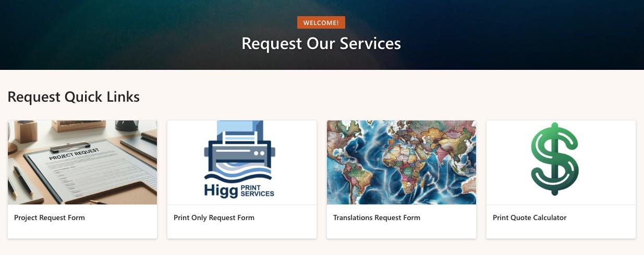
Task: Click the green dollar sign icon
Action: [x=555, y=159]
